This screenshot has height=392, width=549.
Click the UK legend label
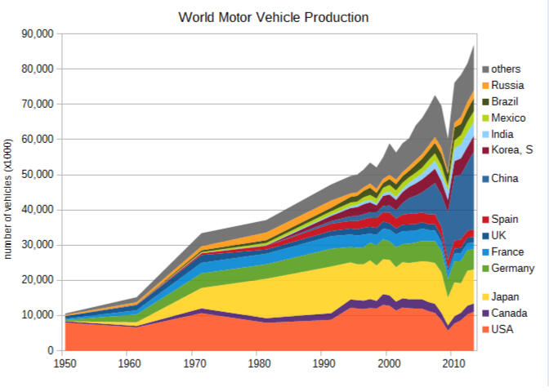click(x=498, y=236)
